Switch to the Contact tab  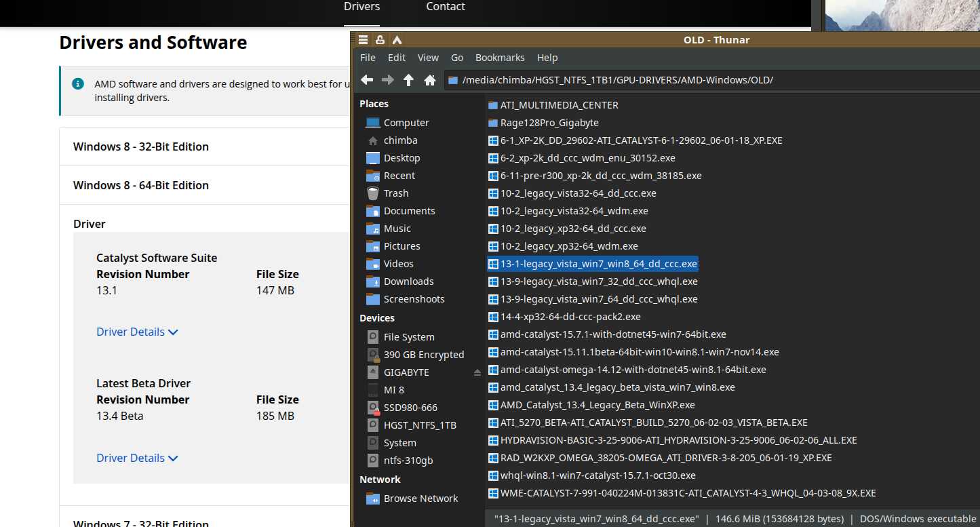(445, 7)
